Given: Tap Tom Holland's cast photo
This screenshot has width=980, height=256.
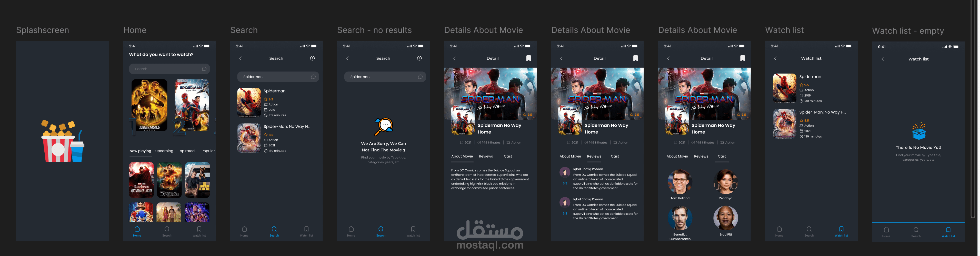Looking at the screenshot, I should (x=680, y=182).
